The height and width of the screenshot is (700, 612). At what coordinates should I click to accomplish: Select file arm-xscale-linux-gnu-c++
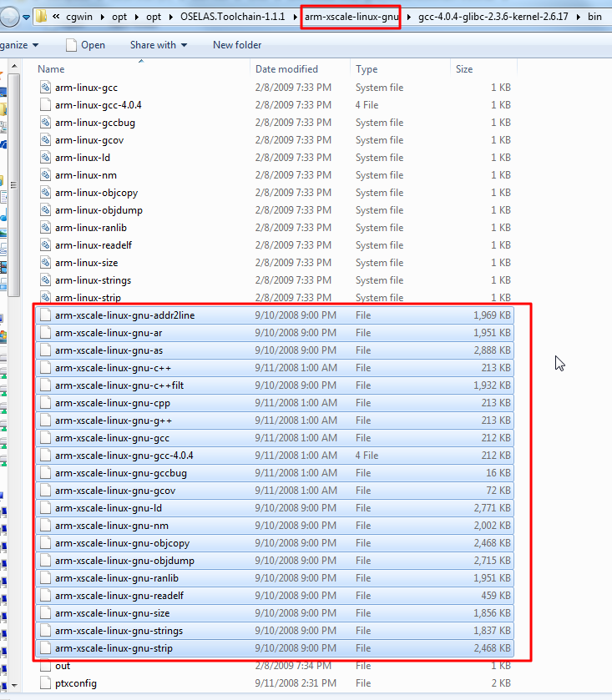click(x=275, y=368)
